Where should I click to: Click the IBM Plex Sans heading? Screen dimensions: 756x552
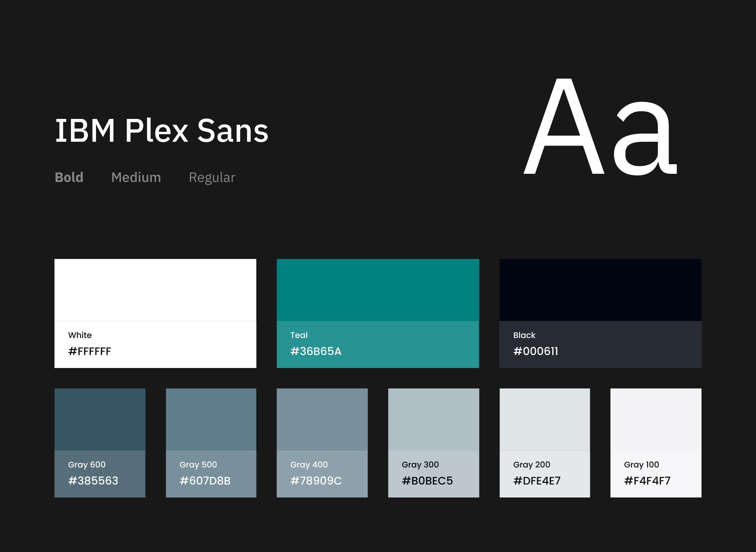tap(162, 131)
